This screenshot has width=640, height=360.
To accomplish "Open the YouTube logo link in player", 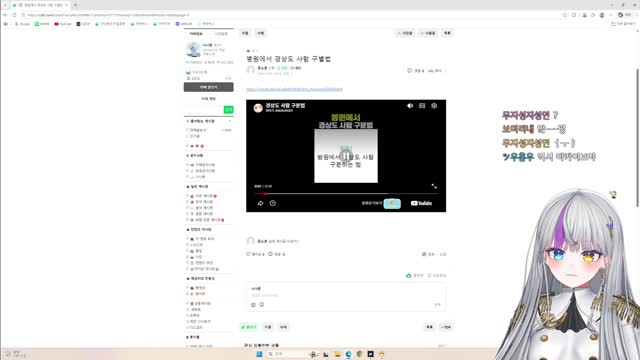I will [x=421, y=203].
